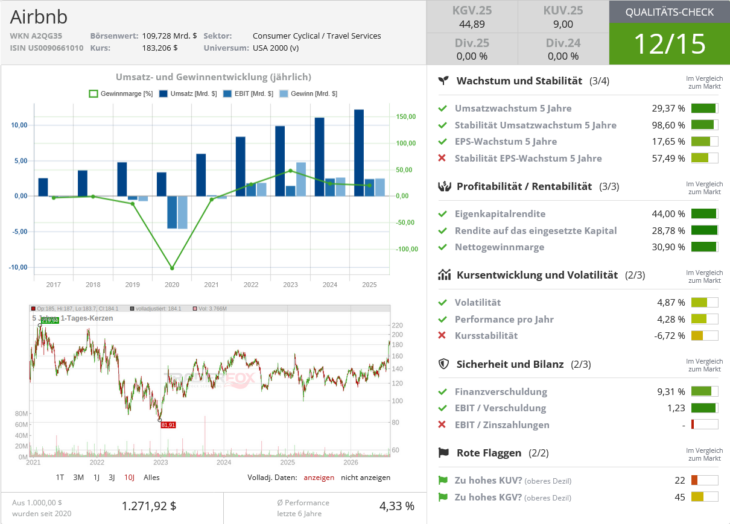Click the chart icon beside Kursentwicklung und Volatilität
Image resolution: width=730 pixels, height=524 pixels.
click(444, 275)
